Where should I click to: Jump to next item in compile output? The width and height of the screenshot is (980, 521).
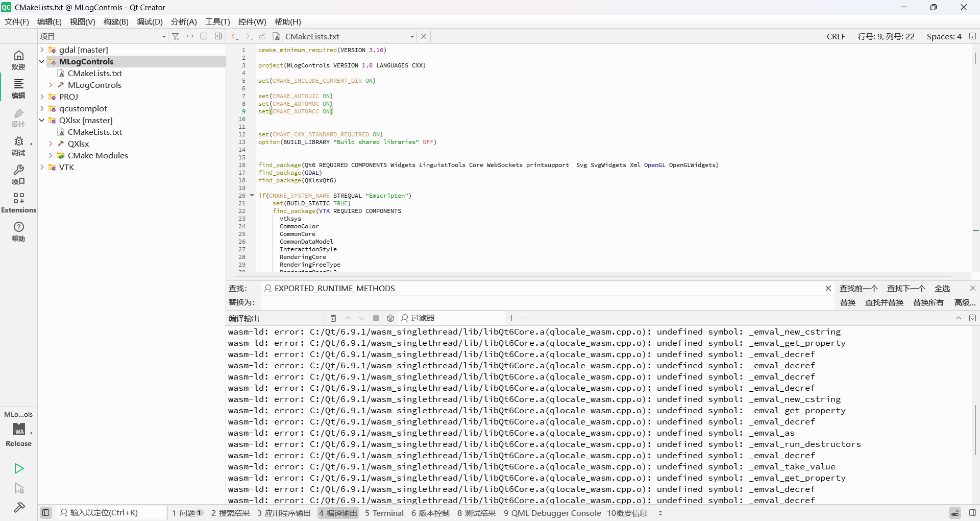(362, 318)
